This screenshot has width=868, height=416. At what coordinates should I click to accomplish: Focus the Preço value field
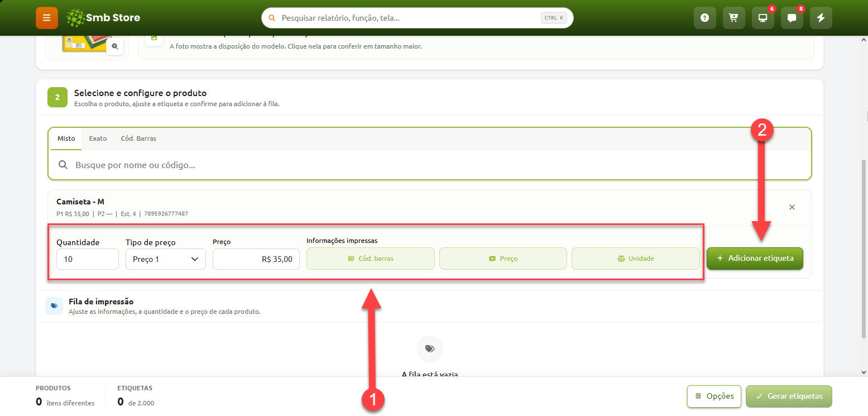[256, 259]
